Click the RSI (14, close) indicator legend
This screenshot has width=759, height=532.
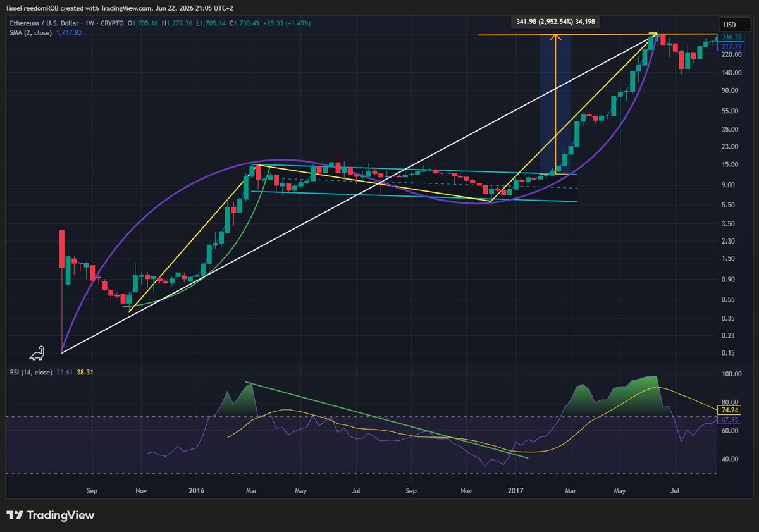(32, 372)
